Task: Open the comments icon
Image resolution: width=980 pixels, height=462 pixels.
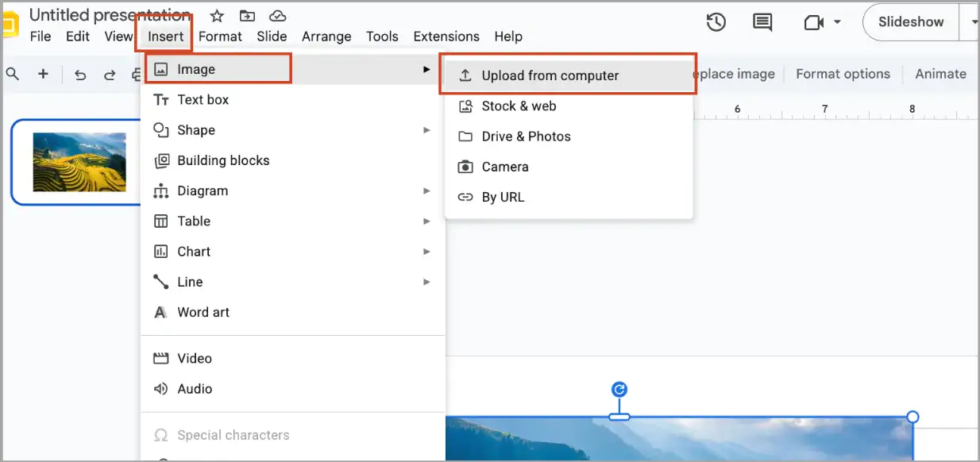Action: (762, 22)
